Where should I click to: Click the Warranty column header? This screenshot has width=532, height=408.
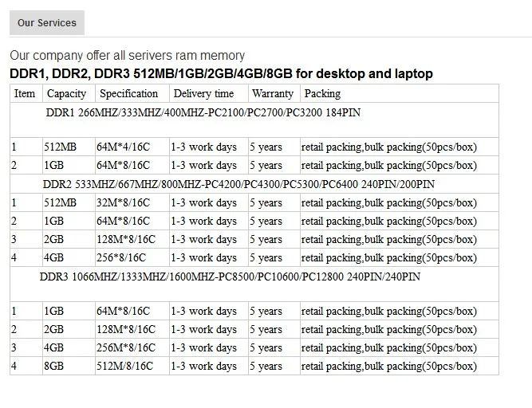click(273, 93)
